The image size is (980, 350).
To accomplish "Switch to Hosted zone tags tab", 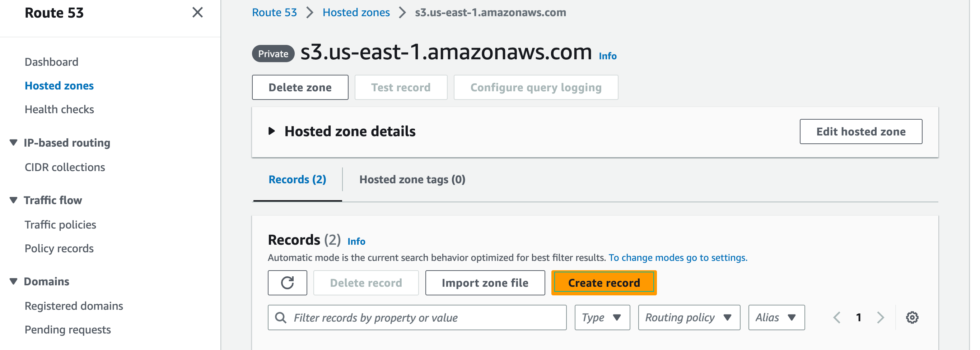I will [x=412, y=179].
